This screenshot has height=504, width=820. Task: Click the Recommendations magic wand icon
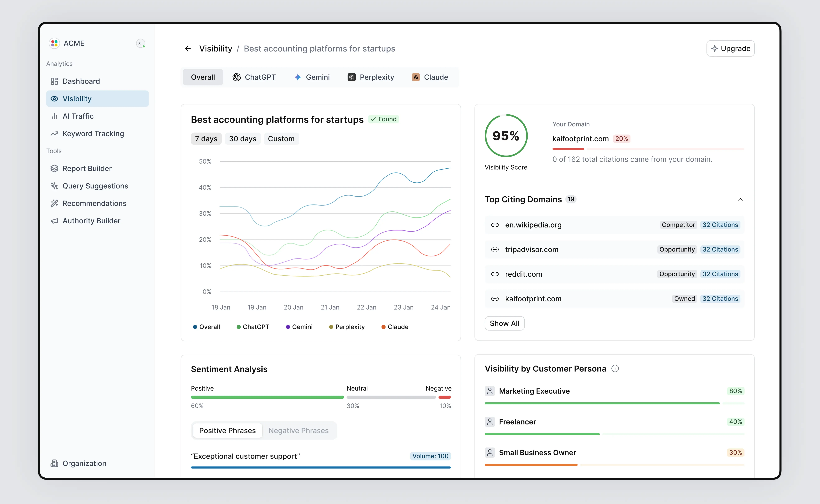54,203
